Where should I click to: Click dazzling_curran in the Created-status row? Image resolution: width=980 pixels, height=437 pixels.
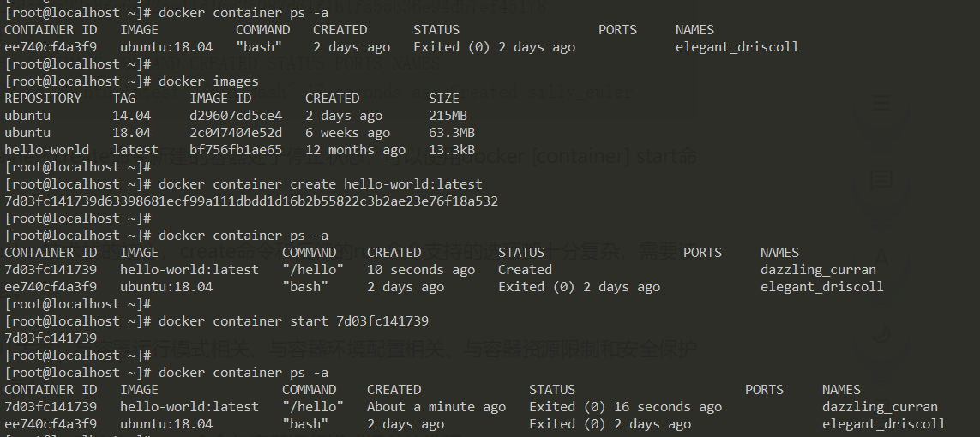pyautogui.click(x=818, y=270)
